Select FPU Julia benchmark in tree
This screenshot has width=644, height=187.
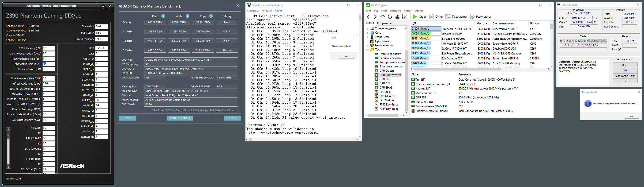pyautogui.click(x=385, y=92)
